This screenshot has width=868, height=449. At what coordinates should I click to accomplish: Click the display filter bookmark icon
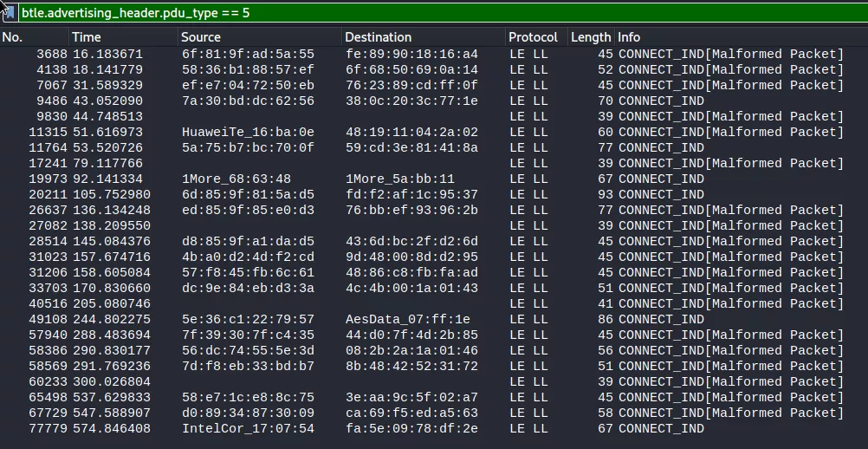coord(10,12)
